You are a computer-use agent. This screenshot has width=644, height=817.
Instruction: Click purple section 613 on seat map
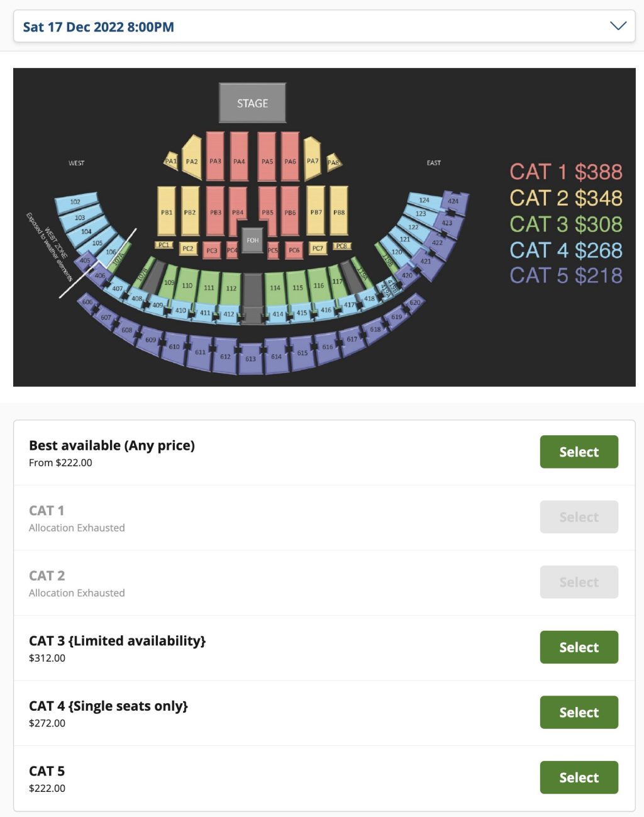250,358
